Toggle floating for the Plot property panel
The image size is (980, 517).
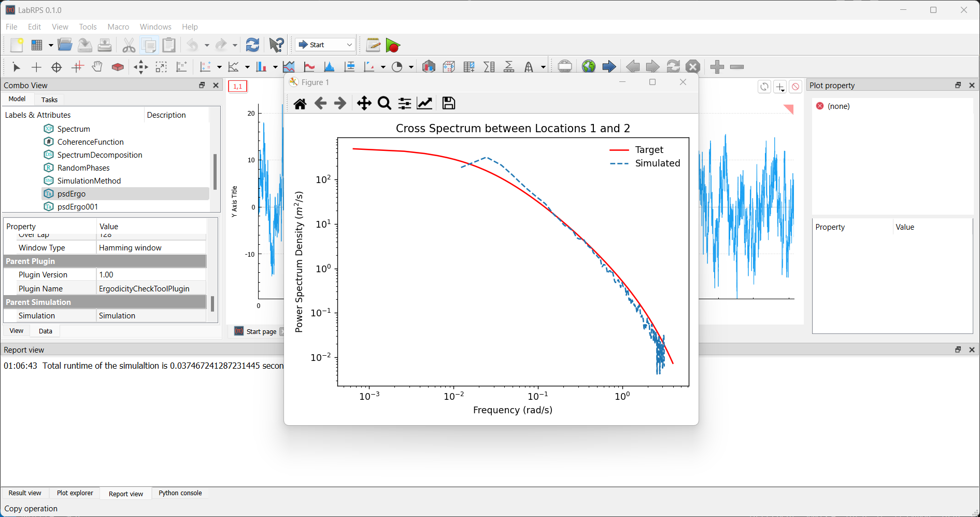tap(958, 86)
